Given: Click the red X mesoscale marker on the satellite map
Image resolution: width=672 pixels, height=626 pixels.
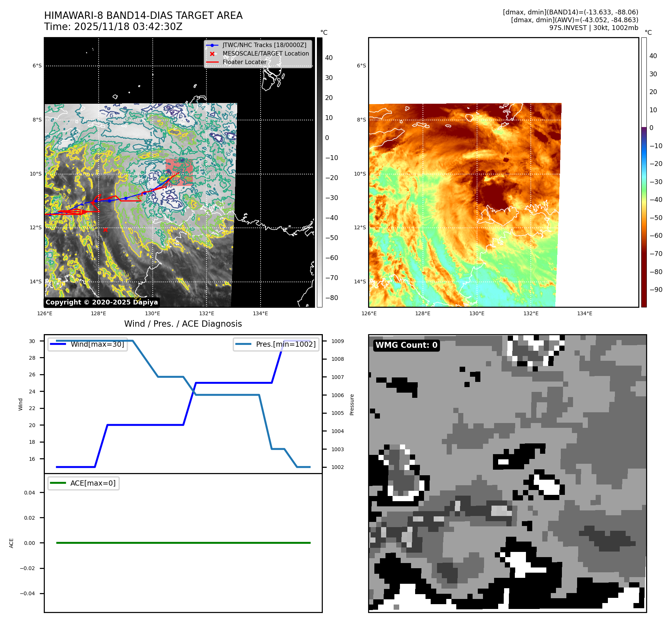Looking at the screenshot, I should click(105, 230).
